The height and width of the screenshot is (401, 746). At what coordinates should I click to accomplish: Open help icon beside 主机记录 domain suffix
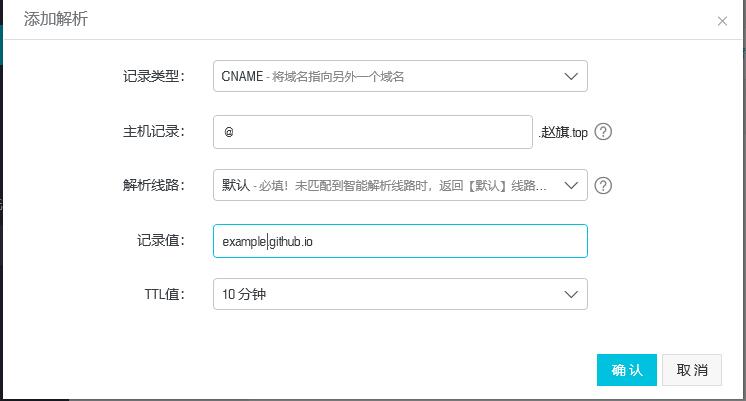tap(603, 132)
